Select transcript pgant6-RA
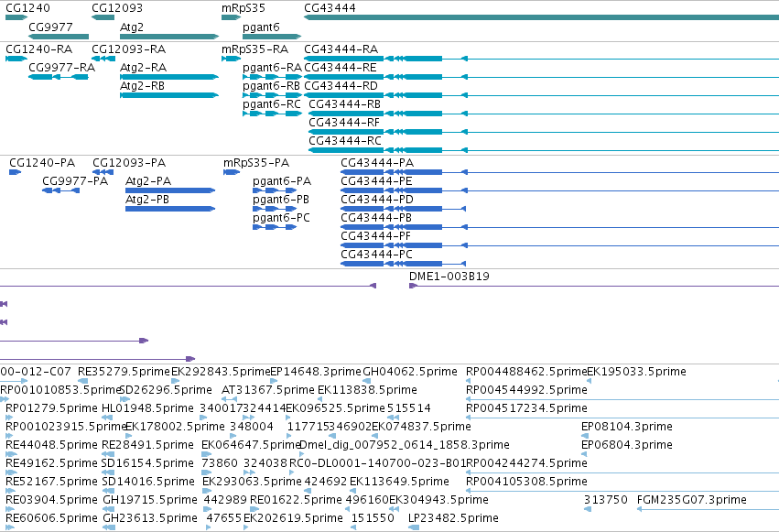Image resolution: width=779 pixels, height=532 pixels. 272,67
